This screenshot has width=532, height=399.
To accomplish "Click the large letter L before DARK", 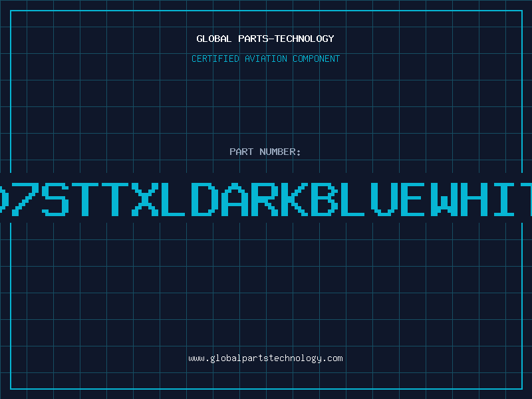I will tap(173, 199).
